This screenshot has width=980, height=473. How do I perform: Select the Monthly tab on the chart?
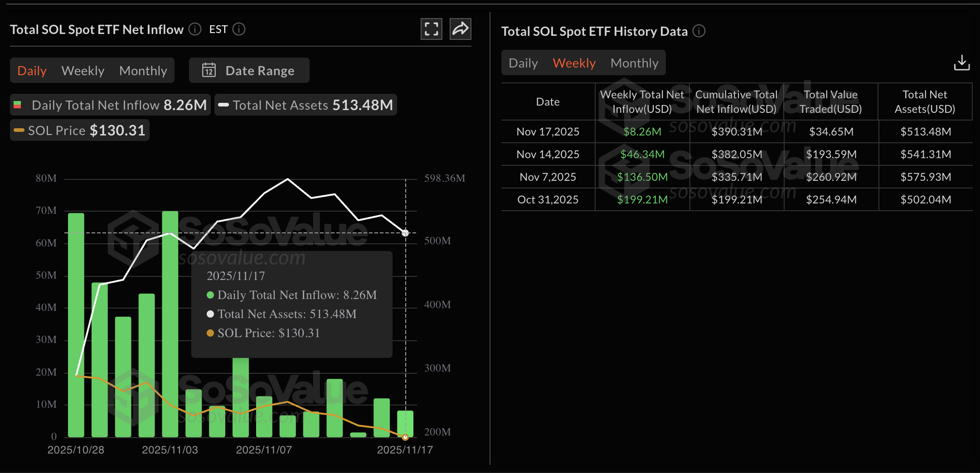click(x=143, y=70)
